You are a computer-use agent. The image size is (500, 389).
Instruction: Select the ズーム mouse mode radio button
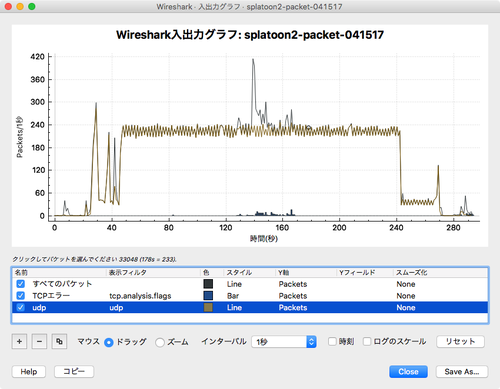pyautogui.click(x=160, y=342)
